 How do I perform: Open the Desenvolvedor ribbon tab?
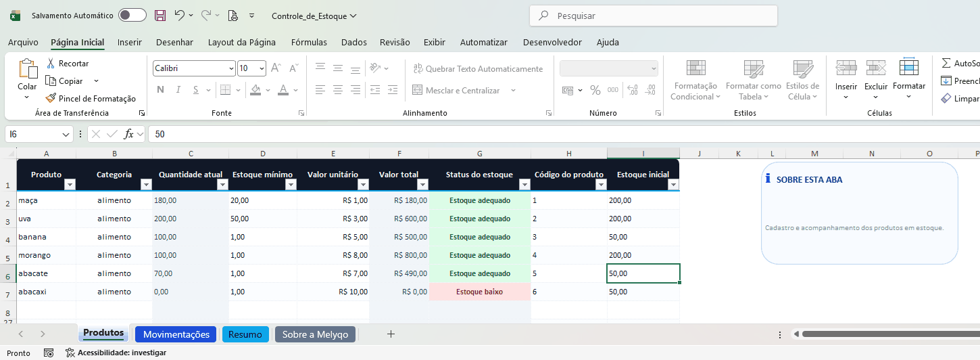tap(552, 42)
